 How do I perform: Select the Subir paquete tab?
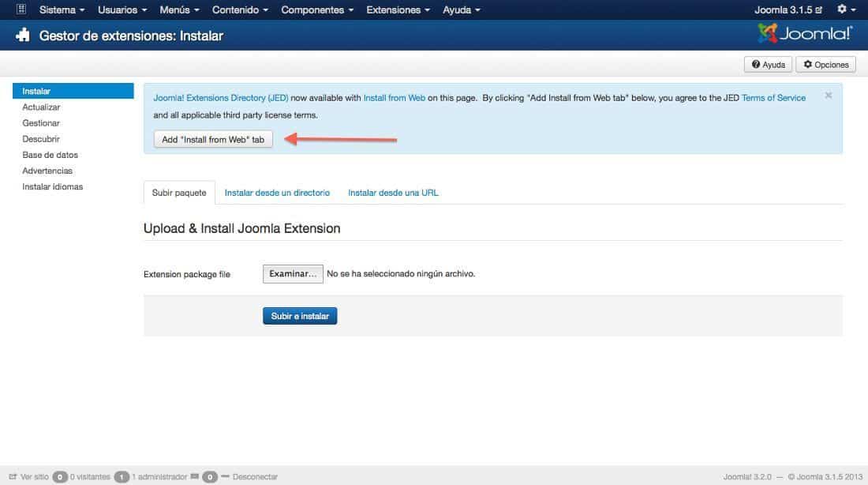pyautogui.click(x=179, y=193)
